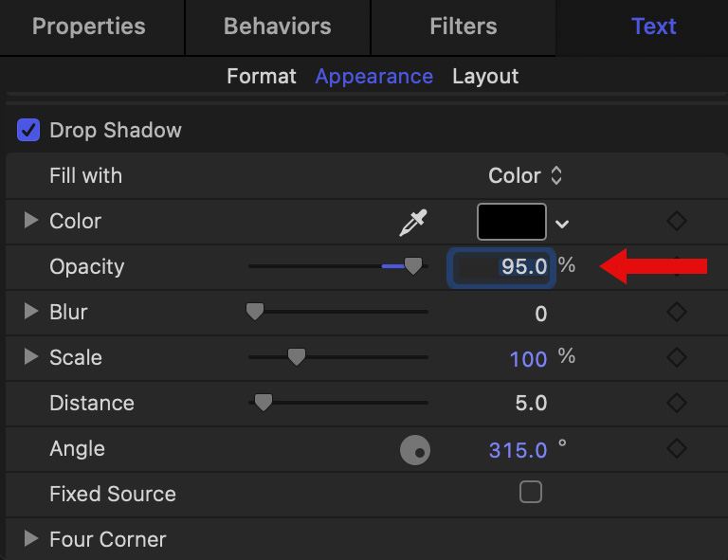Switch to the Properties tab

click(89, 27)
